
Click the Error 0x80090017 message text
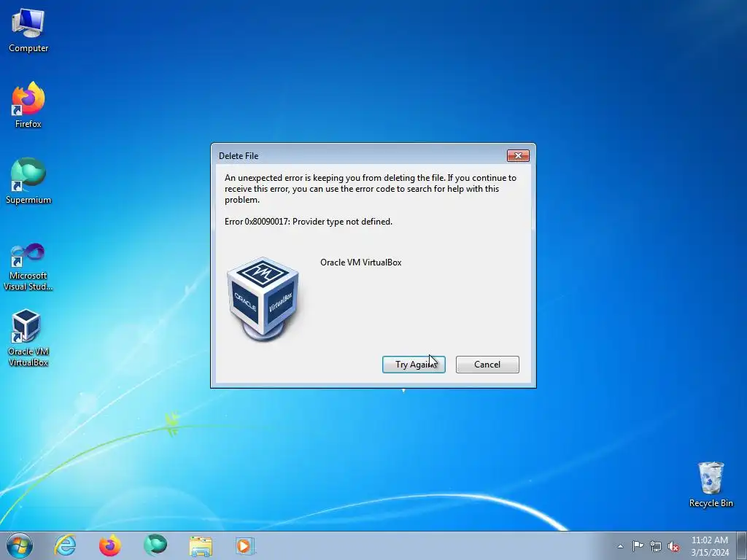tap(309, 222)
